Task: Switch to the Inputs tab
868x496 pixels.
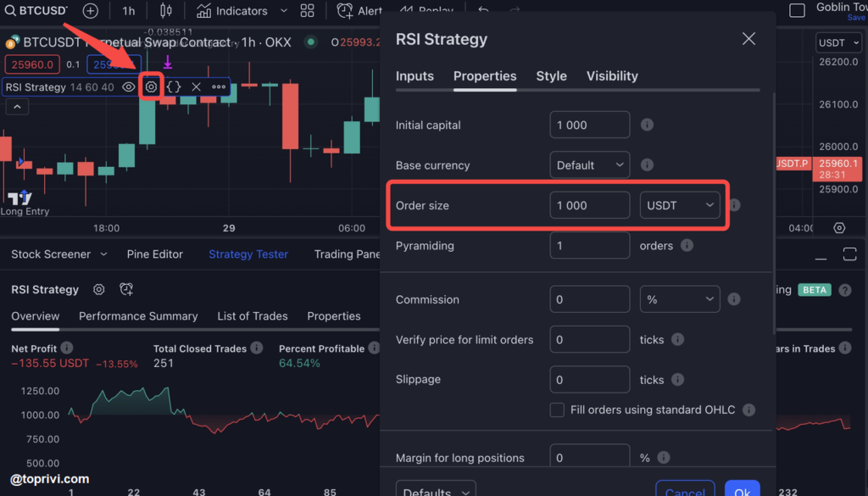Action: [x=415, y=75]
